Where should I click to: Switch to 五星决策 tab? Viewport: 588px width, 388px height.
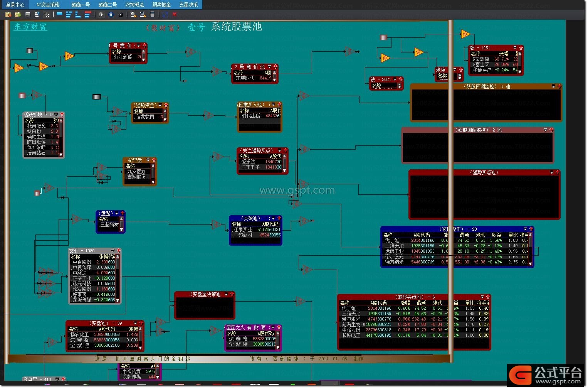188,5
